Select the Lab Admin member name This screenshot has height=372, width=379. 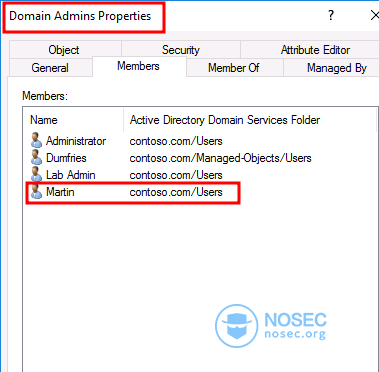pos(71,175)
